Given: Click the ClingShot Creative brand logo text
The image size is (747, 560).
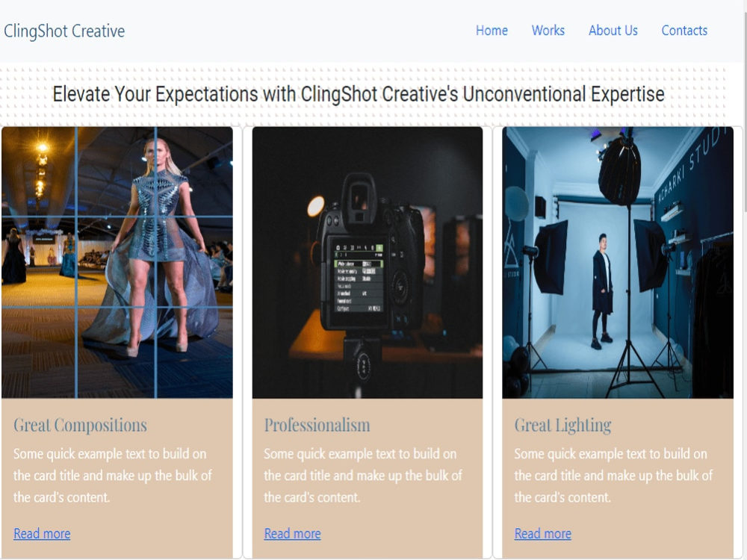Looking at the screenshot, I should click(x=64, y=31).
